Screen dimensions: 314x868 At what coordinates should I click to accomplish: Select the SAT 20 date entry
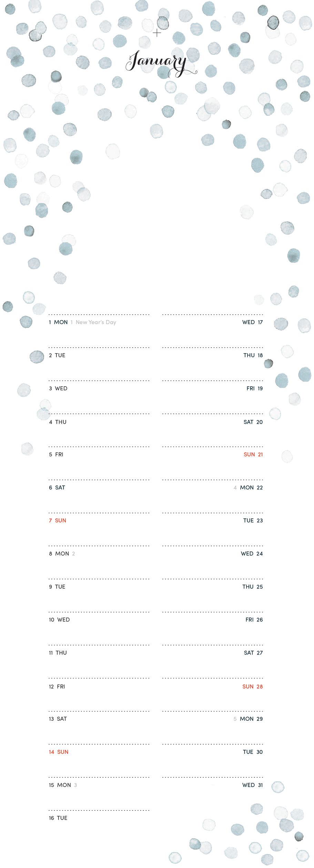253,422
